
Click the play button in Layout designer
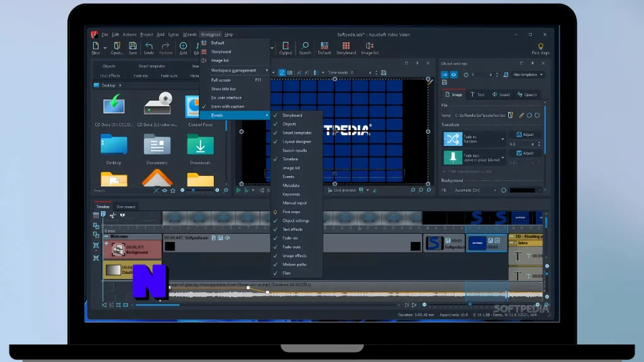238,190
